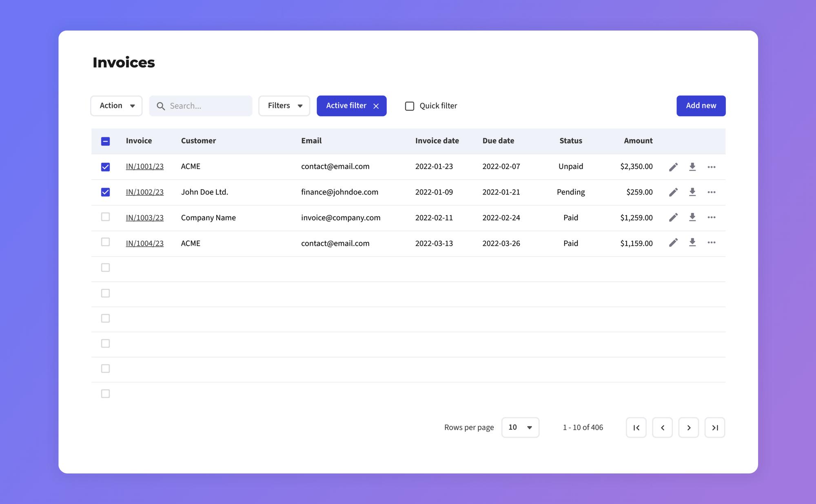816x504 pixels.
Task: Remove the Active filter chip
Action: tap(376, 106)
